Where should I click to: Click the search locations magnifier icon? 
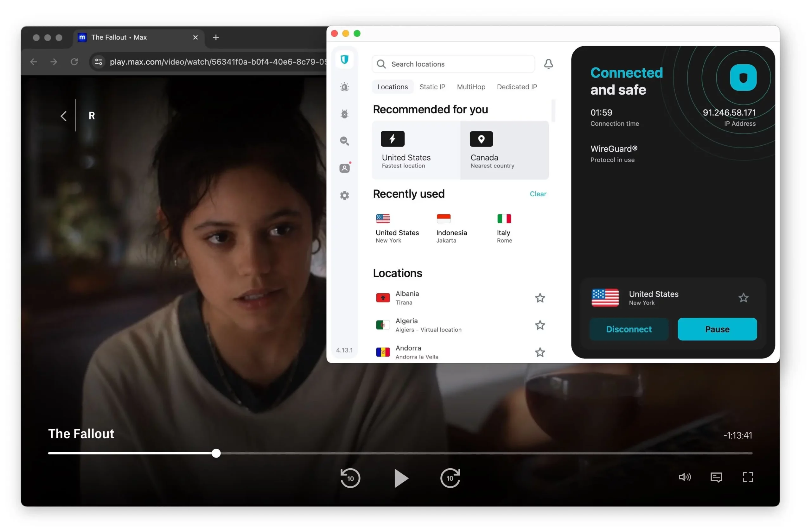tap(382, 64)
